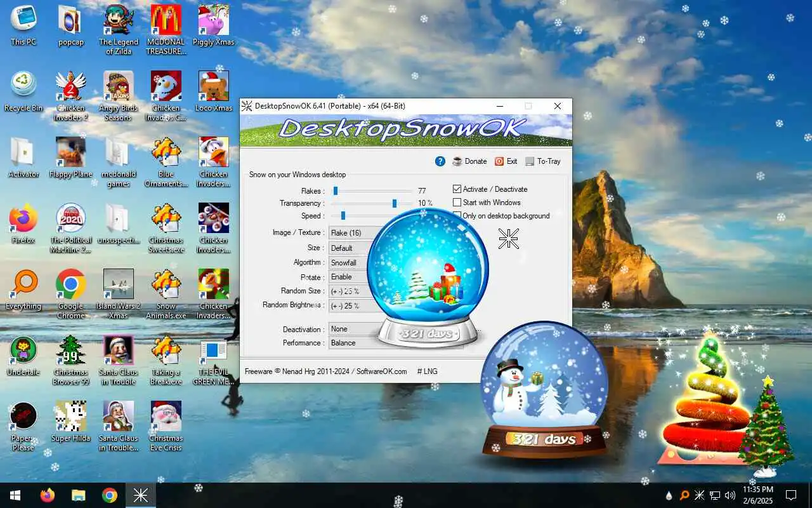Viewport: 812px width, 508px height.
Task: Select THE EVIL GREEN ME file icon
Action: (x=213, y=361)
